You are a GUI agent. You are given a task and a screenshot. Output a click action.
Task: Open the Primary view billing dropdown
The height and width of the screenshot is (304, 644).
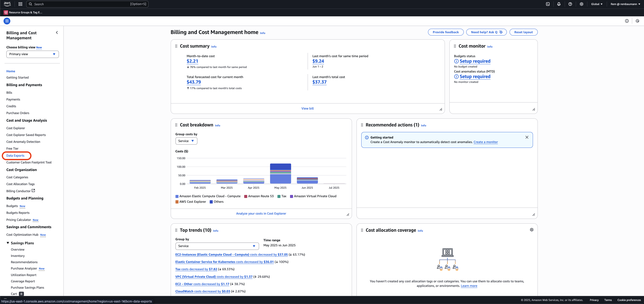(32, 54)
